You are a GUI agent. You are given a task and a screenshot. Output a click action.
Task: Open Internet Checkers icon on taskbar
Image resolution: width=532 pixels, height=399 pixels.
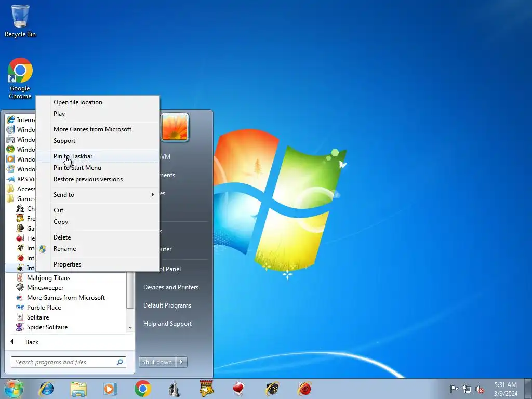(x=304, y=389)
